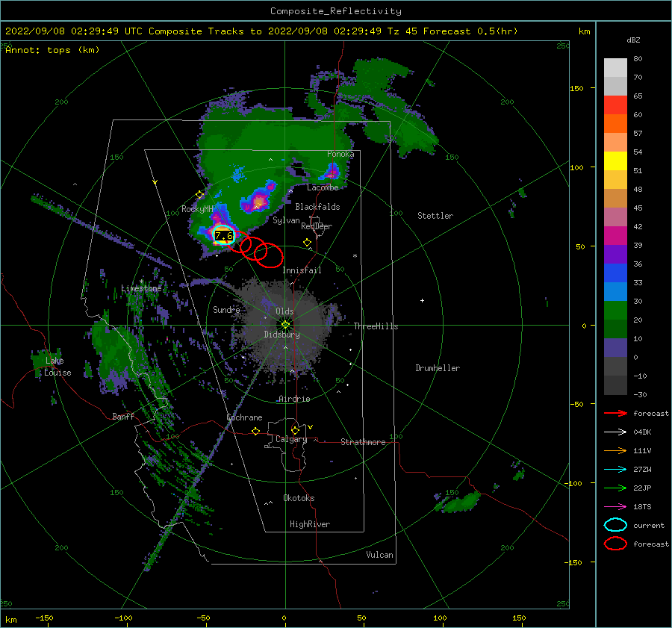Pick the 65-60 dBZ red swatch

[615, 105]
